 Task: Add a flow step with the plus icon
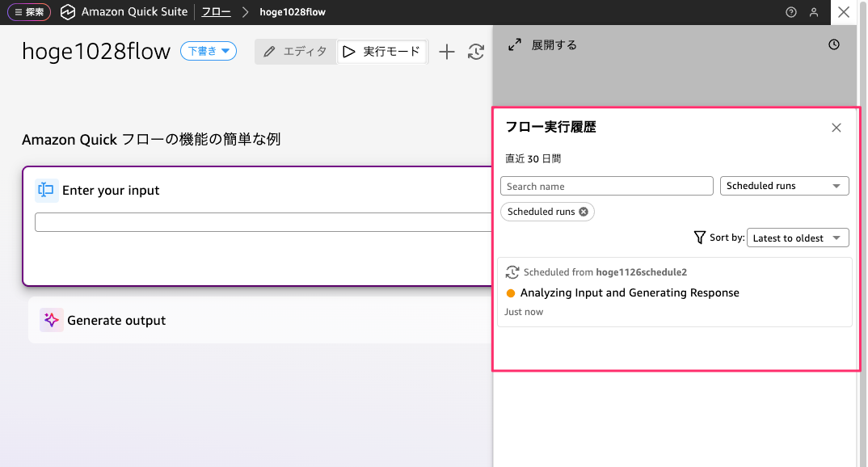coord(446,51)
